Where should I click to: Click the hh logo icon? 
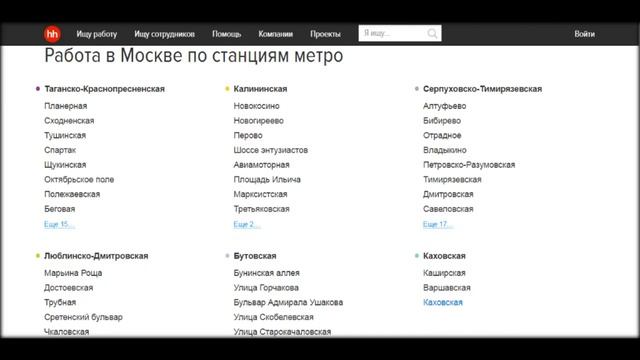pyautogui.click(x=52, y=34)
